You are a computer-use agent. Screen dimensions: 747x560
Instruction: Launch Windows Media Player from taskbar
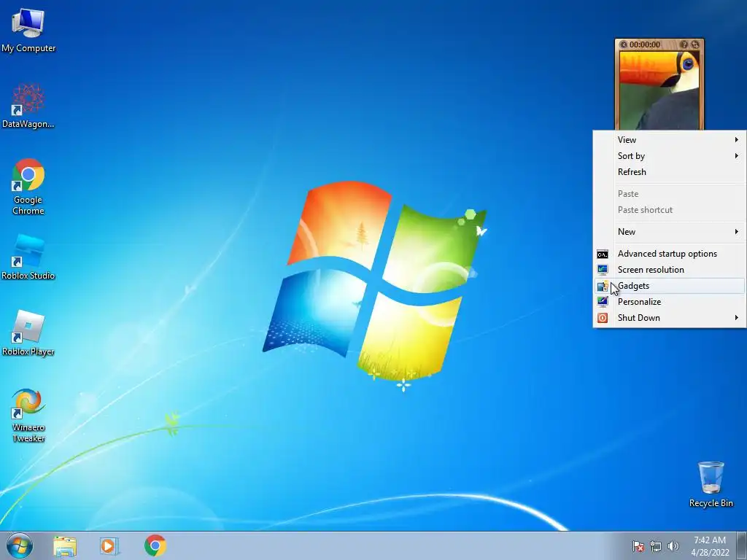click(109, 545)
